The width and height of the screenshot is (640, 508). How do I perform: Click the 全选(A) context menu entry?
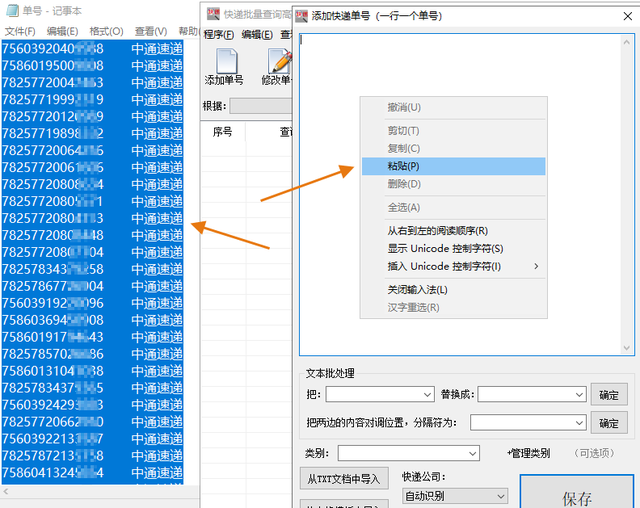[453, 208]
